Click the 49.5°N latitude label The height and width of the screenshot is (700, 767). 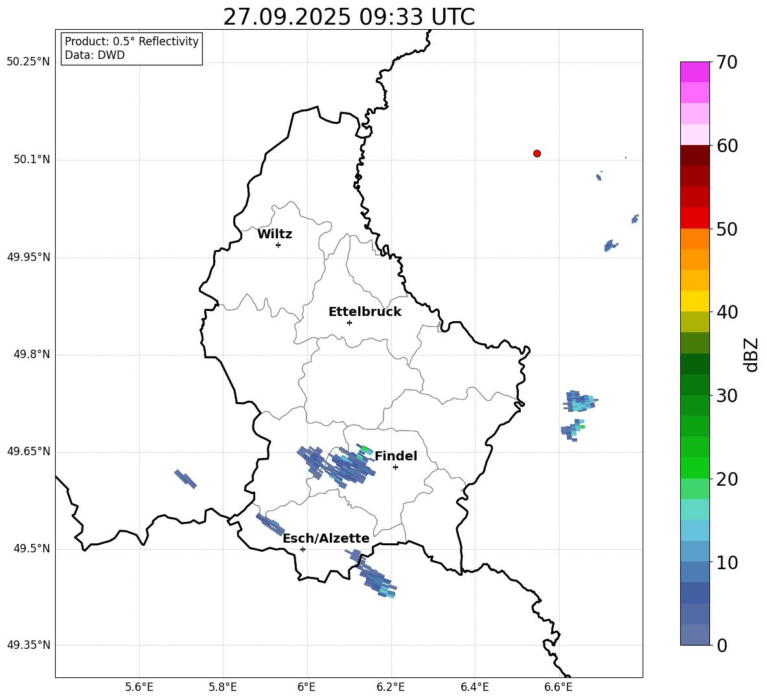click(32, 548)
